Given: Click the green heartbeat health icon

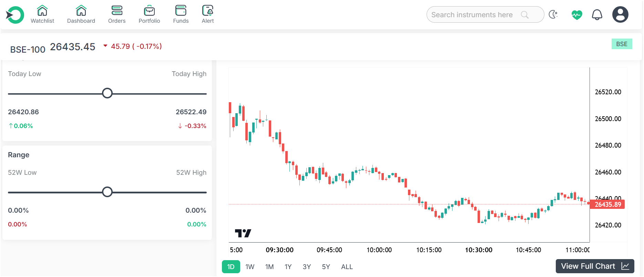Looking at the screenshot, I should pos(576,15).
